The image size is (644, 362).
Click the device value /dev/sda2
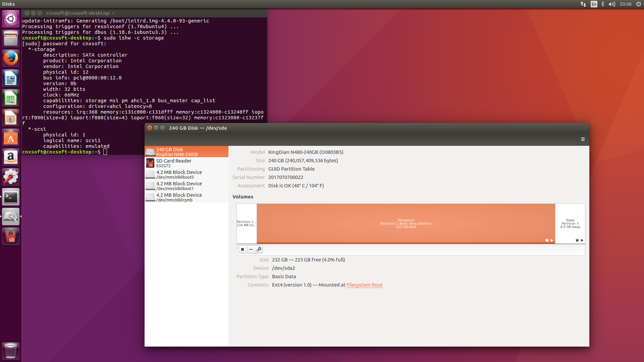coord(283,268)
